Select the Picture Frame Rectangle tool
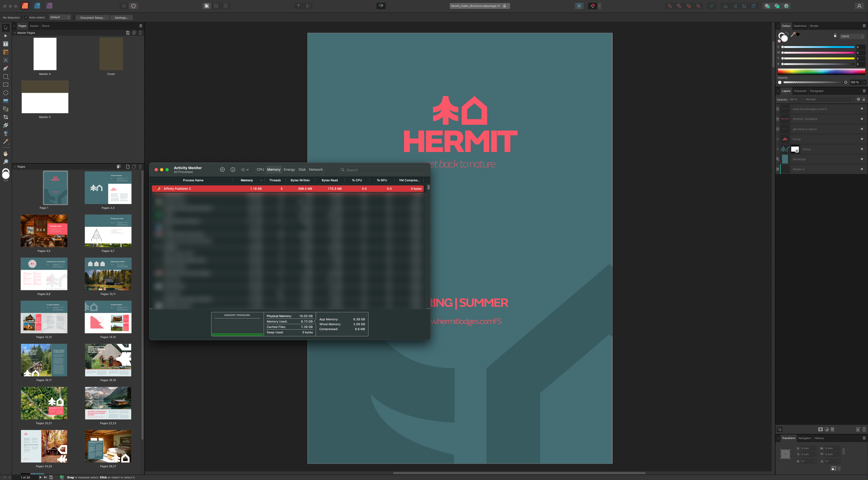The image size is (868, 480). tap(5, 84)
